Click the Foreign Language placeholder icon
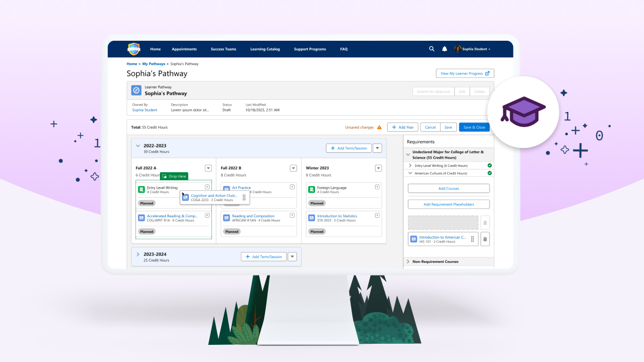This screenshot has width=644, height=362. (312, 189)
